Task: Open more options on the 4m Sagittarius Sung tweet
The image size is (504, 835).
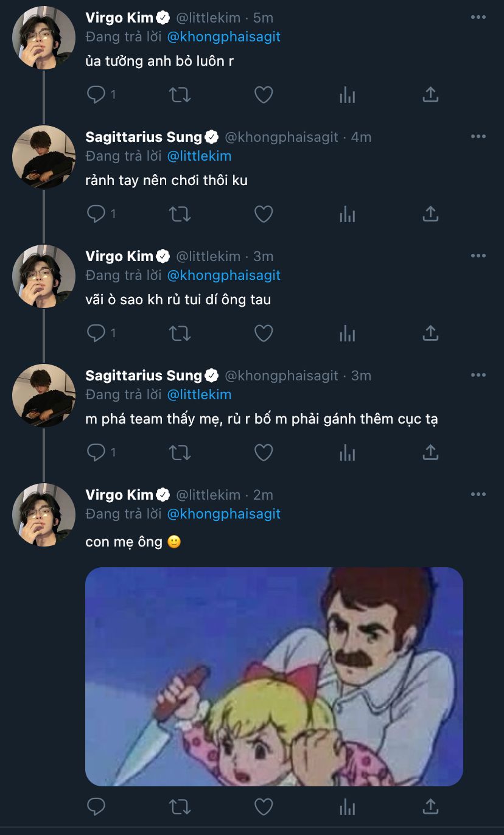Action: coord(478,136)
